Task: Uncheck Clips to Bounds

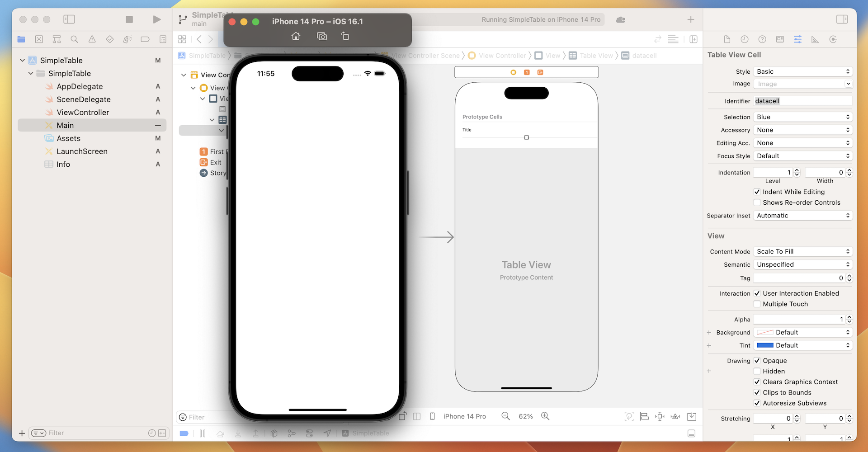Action: point(757,392)
